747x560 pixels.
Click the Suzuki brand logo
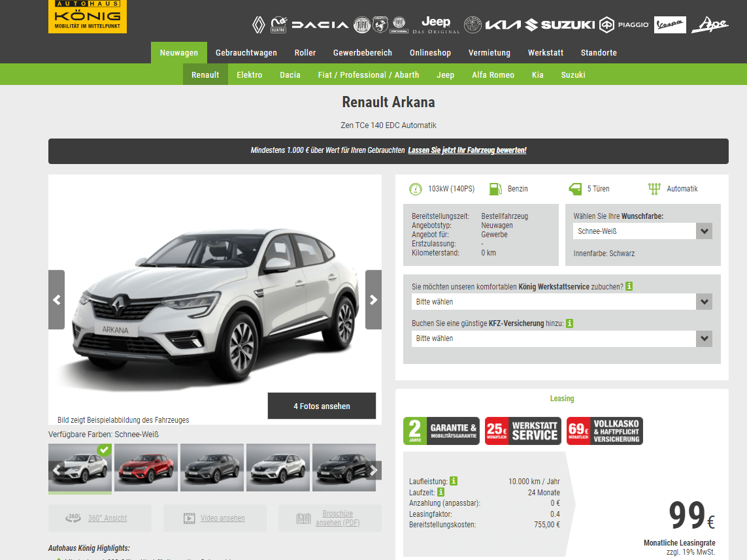point(560,25)
